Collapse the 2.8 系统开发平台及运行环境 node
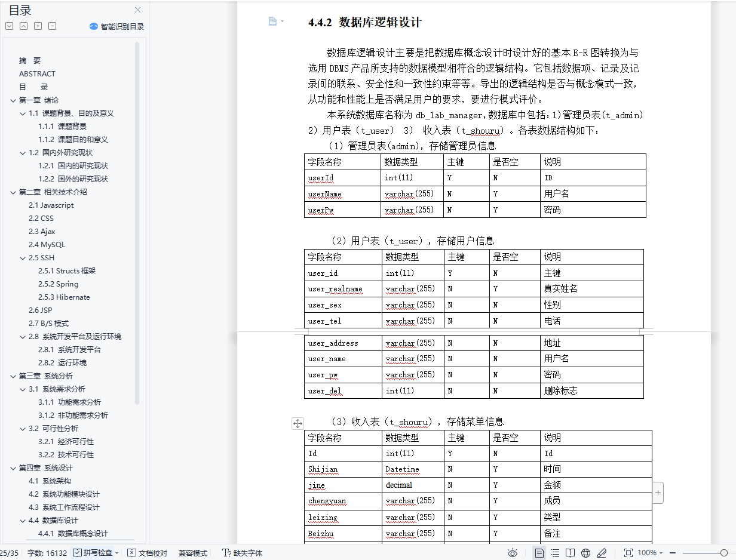This screenshot has width=736, height=560. pyautogui.click(x=23, y=337)
